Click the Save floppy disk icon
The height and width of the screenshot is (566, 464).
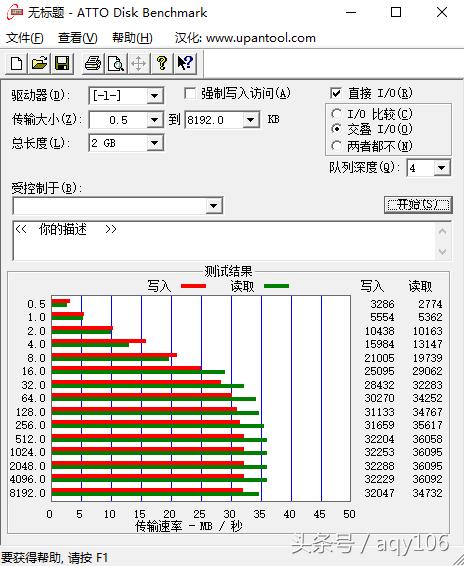[x=62, y=64]
